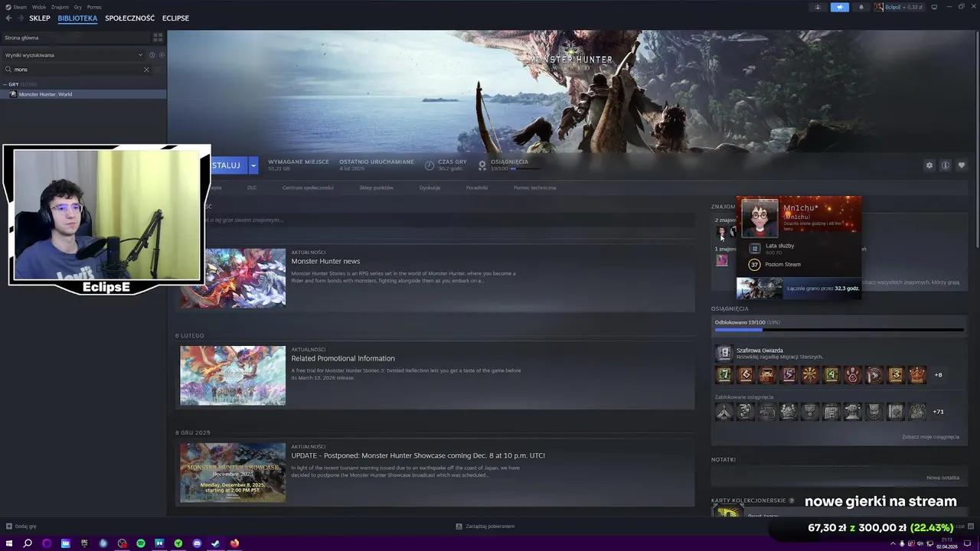Open the Gry menu
The height and width of the screenshot is (551, 980).
click(x=77, y=7)
